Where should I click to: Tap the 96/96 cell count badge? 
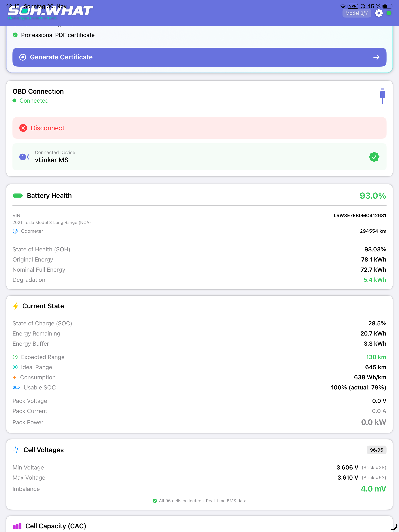tap(377, 450)
